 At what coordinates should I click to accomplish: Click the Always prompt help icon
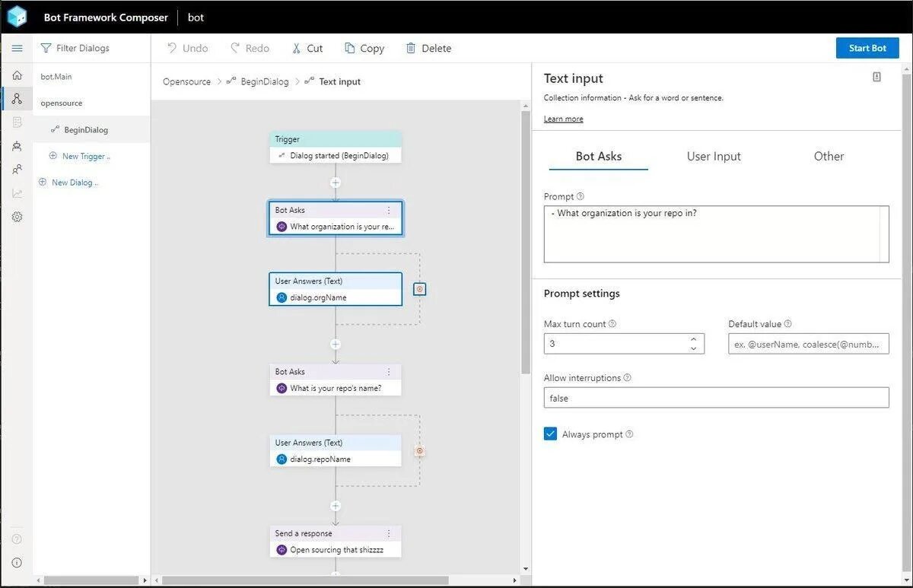coord(629,434)
